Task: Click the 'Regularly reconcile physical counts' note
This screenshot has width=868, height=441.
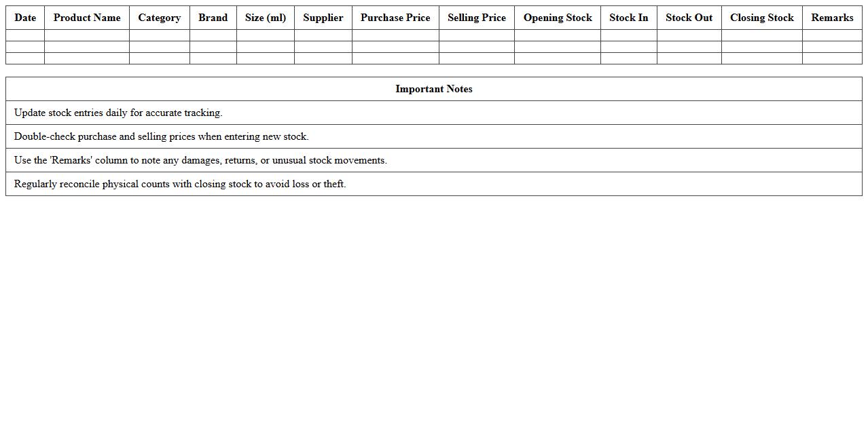Action: point(180,184)
